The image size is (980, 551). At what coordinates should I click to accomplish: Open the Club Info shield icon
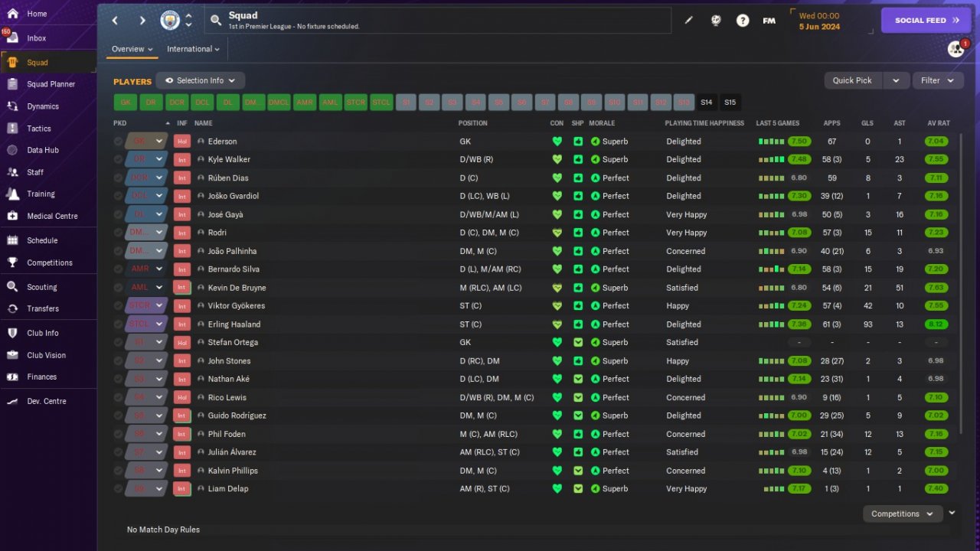[x=12, y=333]
